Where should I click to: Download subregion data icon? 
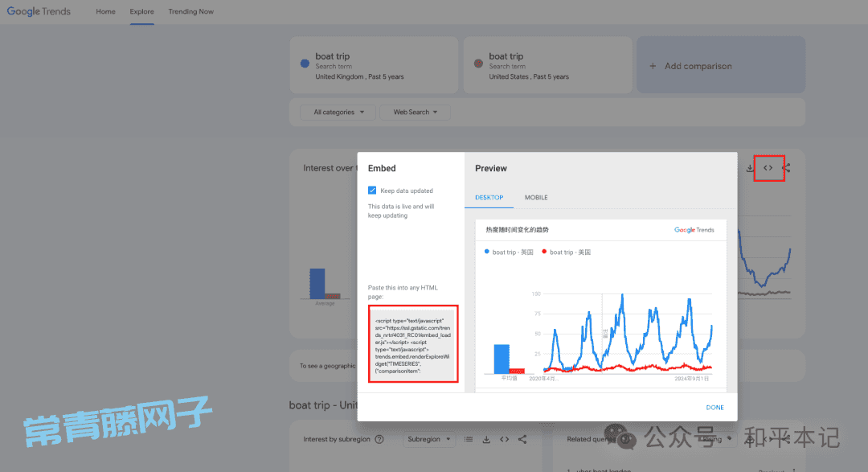(486, 439)
